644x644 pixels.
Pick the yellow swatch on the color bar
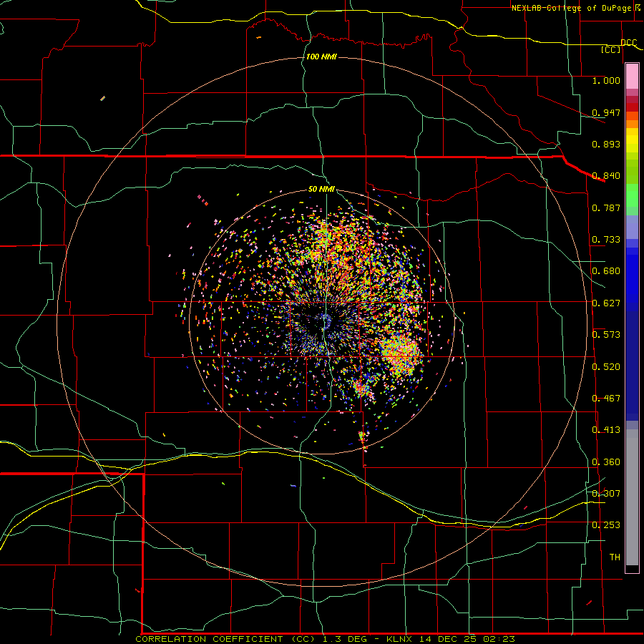coord(632,141)
